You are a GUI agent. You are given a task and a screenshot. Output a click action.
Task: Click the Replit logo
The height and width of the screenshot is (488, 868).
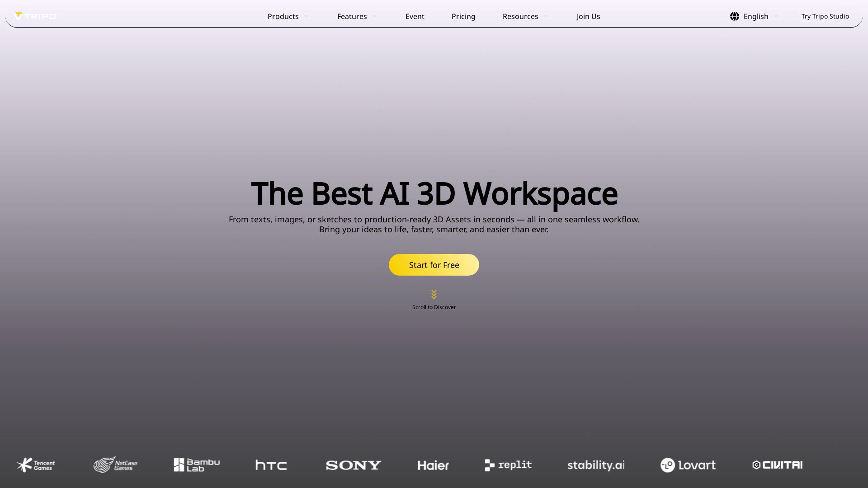(x=508, y=465)
